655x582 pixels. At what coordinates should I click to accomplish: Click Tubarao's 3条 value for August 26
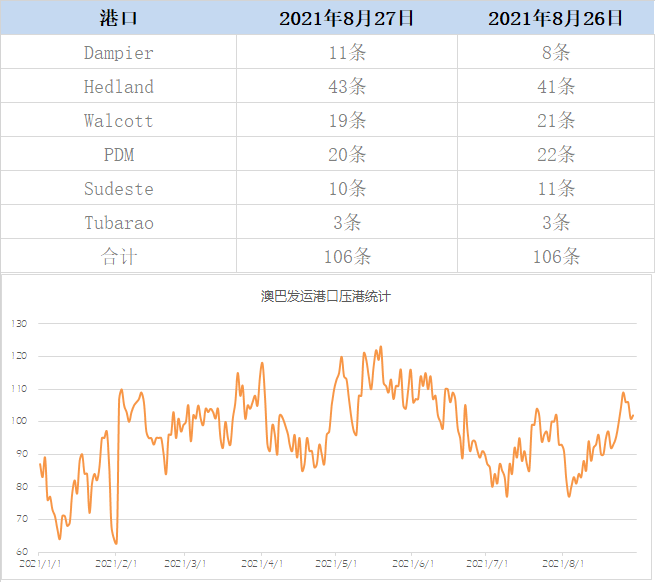point(556,223)
